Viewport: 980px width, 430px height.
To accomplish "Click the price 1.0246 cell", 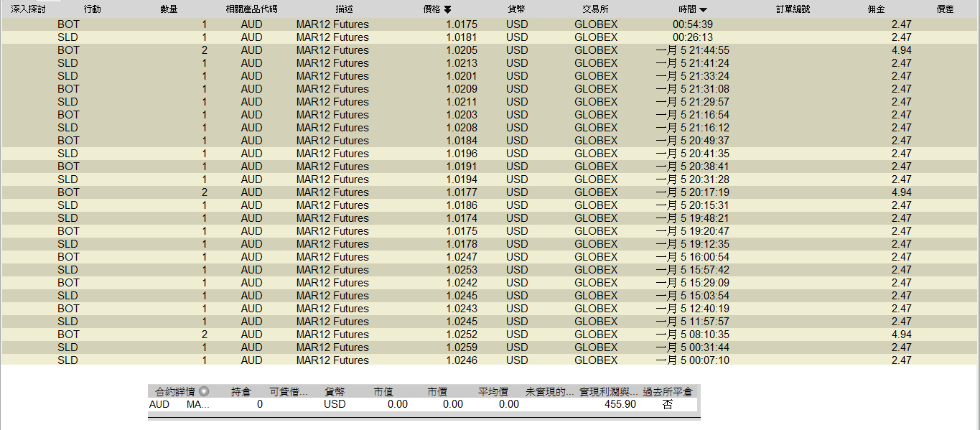I will coord(462,360).
